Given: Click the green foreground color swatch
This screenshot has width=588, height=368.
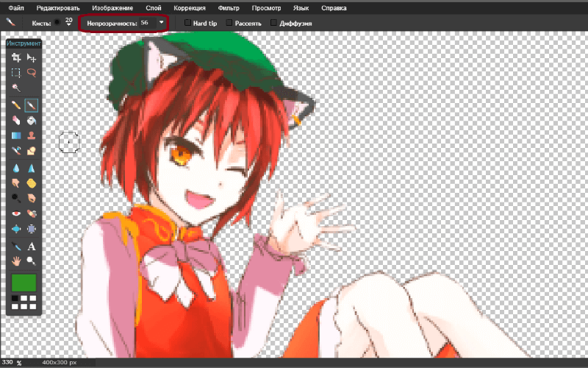Looking at the screenshot, I should [x=24, y=283].
